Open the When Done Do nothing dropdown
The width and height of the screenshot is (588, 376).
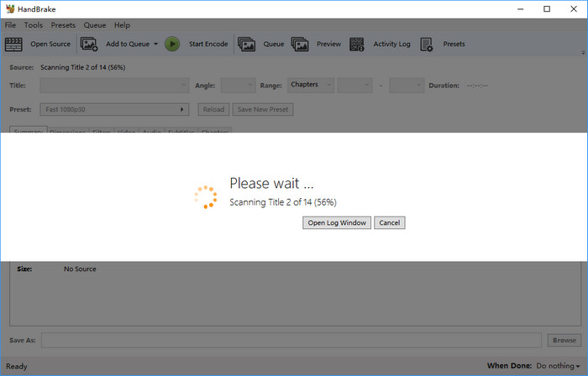click(558, 366)
